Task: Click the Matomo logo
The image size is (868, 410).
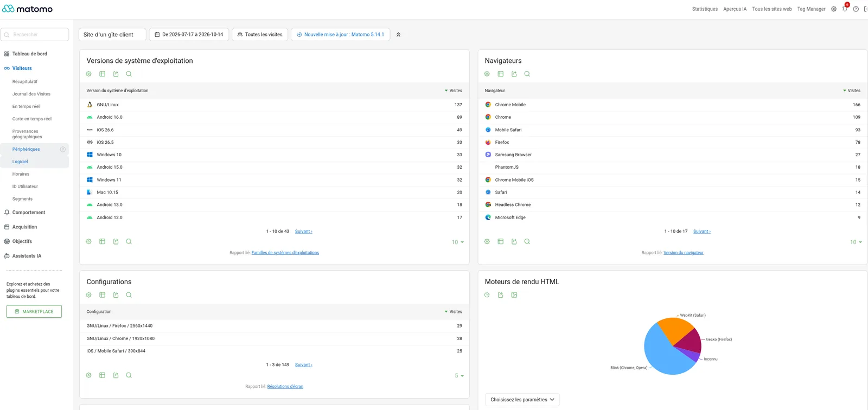Action: coord(28,9)
